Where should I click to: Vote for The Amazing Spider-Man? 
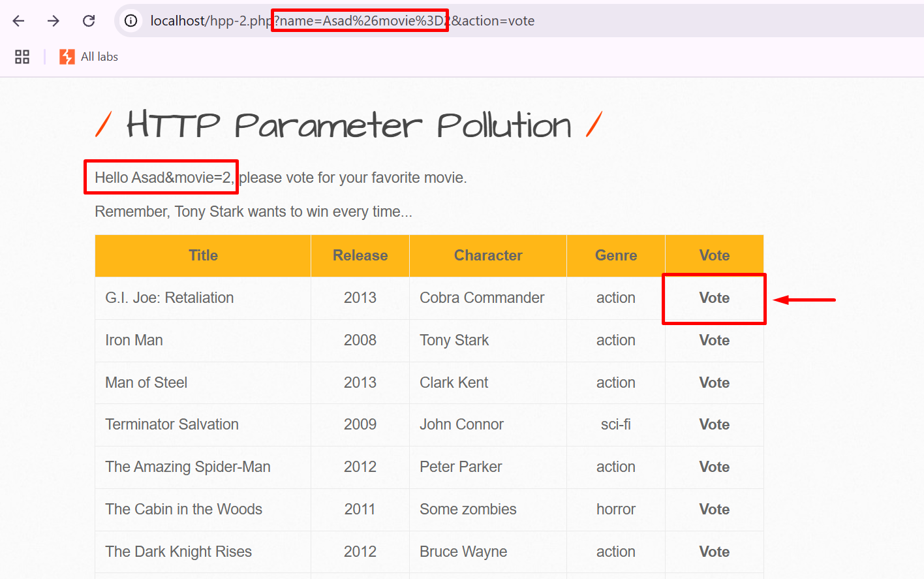pyautogui.click(x=714, y=467)
